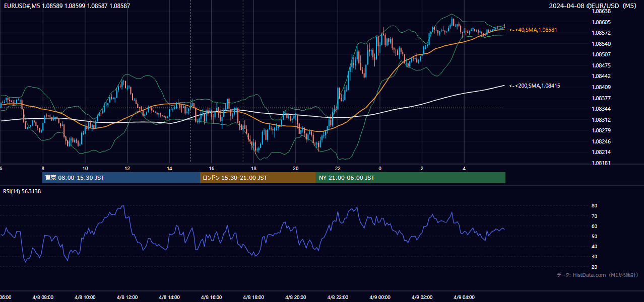
Task: Click the 4/8 18:00 date label
Action: [x=253, y=297]
